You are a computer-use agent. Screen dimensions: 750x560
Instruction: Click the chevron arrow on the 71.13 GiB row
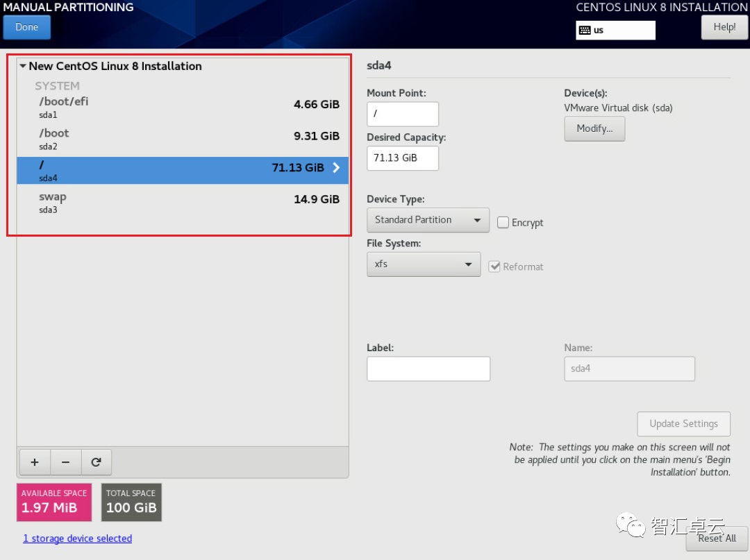(x=336, y=167)
